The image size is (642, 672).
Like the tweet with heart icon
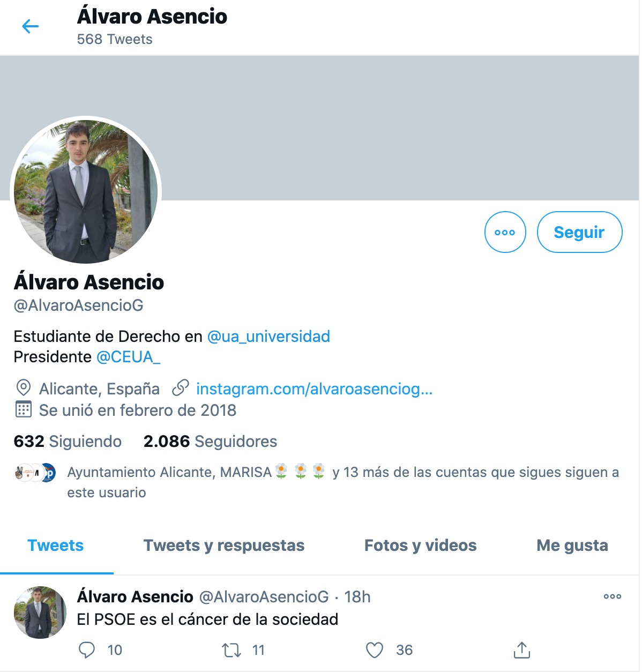(375, 650)
